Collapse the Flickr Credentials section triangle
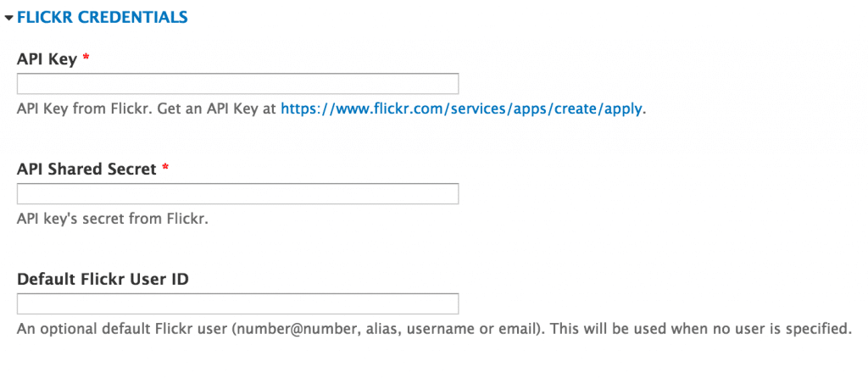 pos(8,18)
